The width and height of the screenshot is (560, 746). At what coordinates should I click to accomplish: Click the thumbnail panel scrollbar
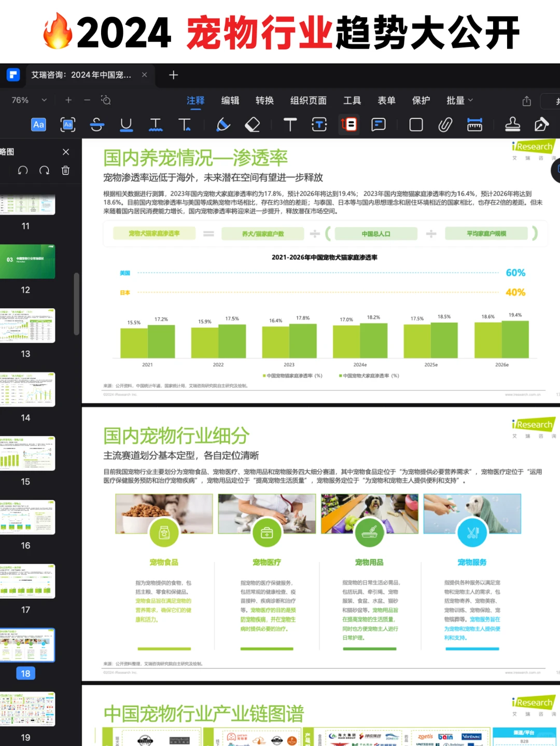click(77, 304)
